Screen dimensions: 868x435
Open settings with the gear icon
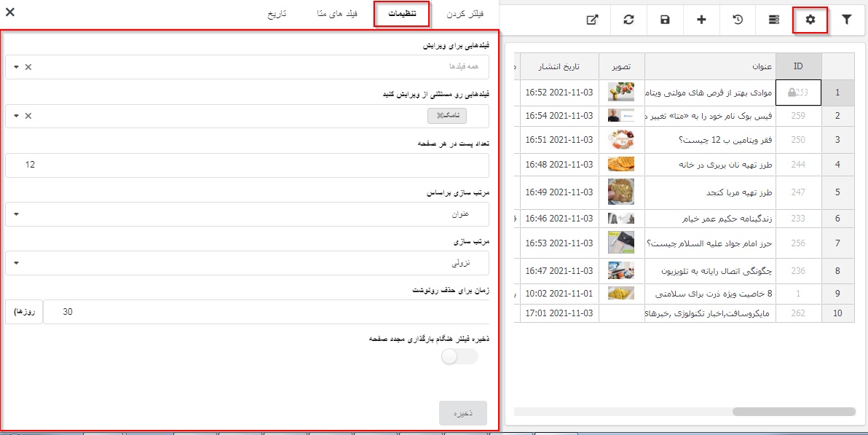point(810,20)
